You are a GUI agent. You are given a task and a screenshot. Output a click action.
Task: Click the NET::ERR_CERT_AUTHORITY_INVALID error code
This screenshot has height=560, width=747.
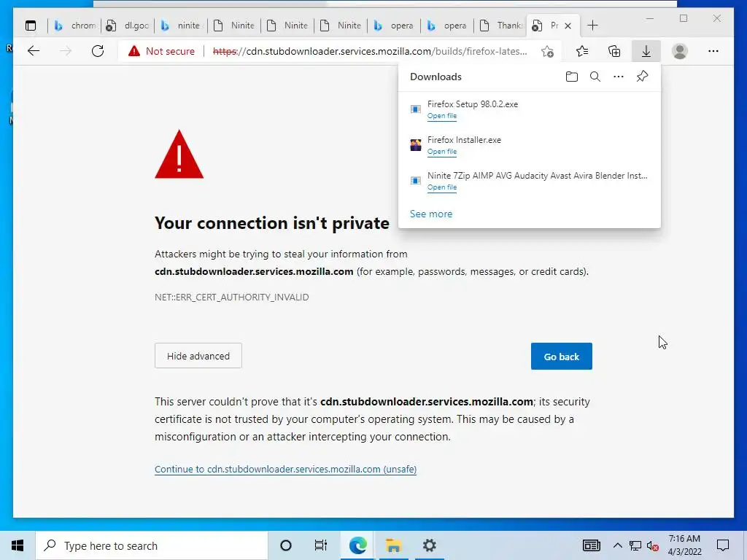pos(231,297)
